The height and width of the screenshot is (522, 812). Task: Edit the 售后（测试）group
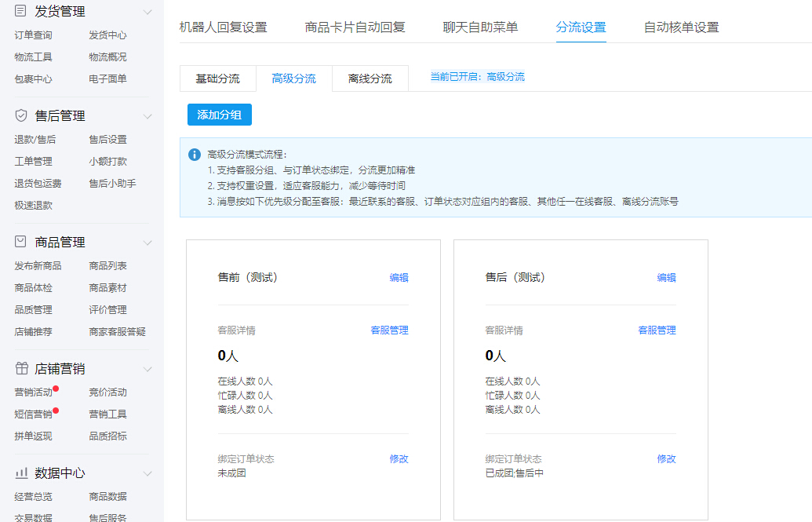point(667,278)
